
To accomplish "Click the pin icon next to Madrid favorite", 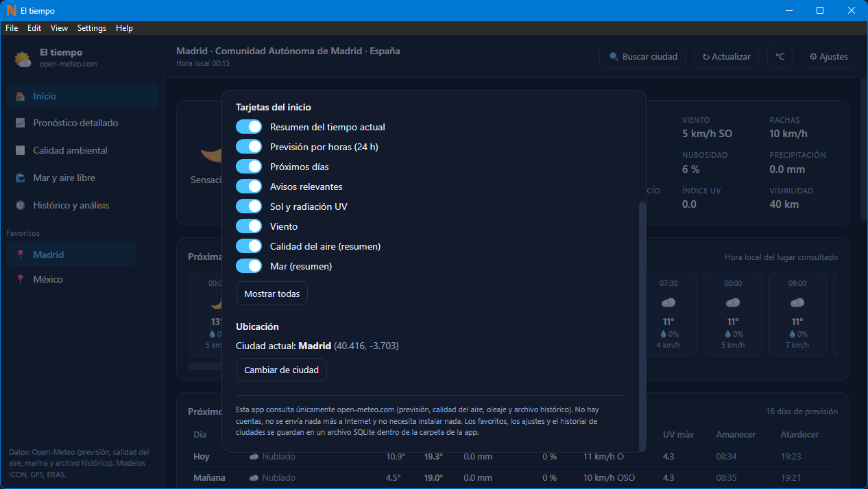I will coord(21,254).
